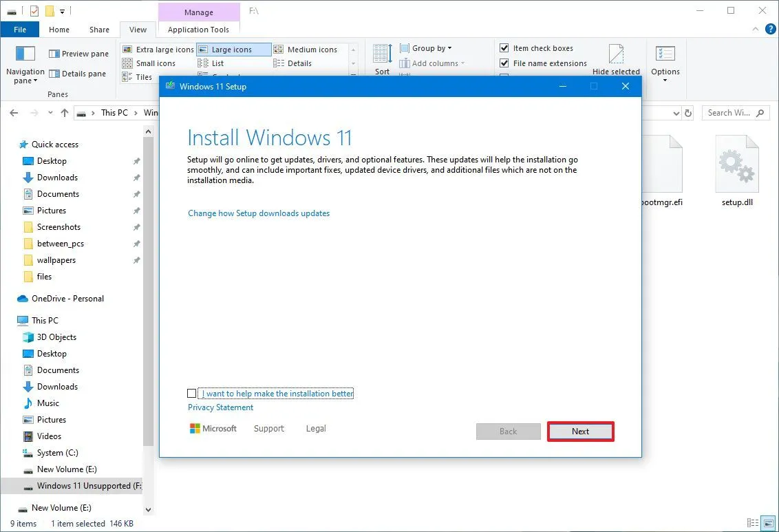
Task: Open setup.dll file icon
Action: [x=736, y=163]
